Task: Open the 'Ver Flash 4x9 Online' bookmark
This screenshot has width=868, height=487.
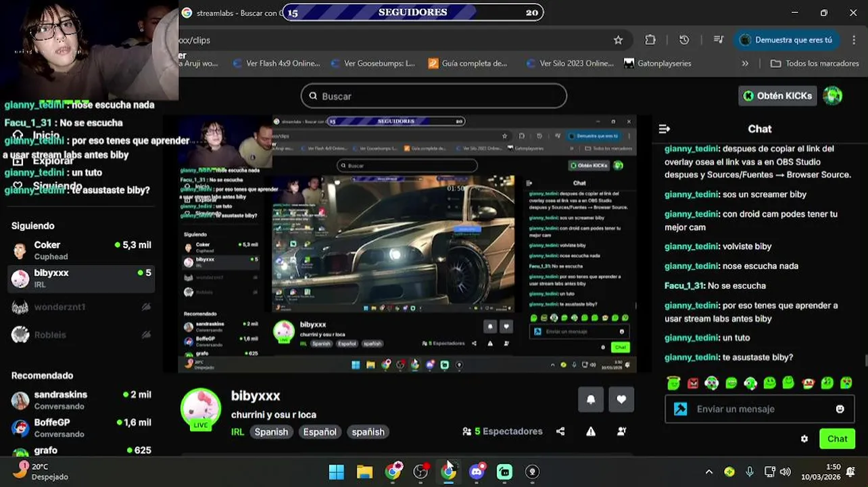Action: [276, 63]
